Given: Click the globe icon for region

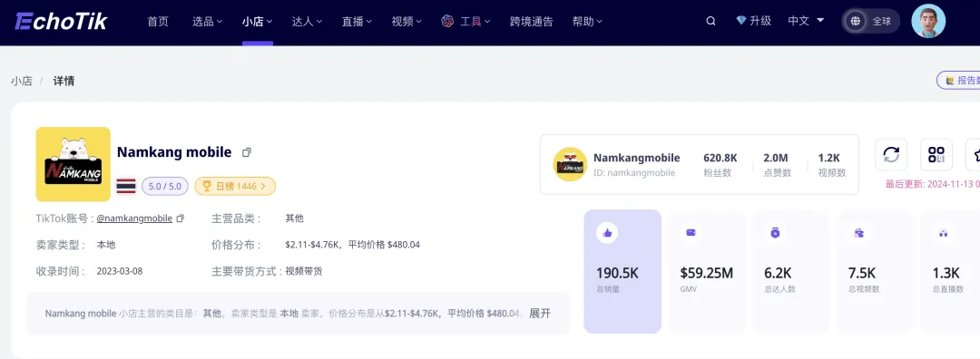Looking at the screenshot, I should pos(855,21).
